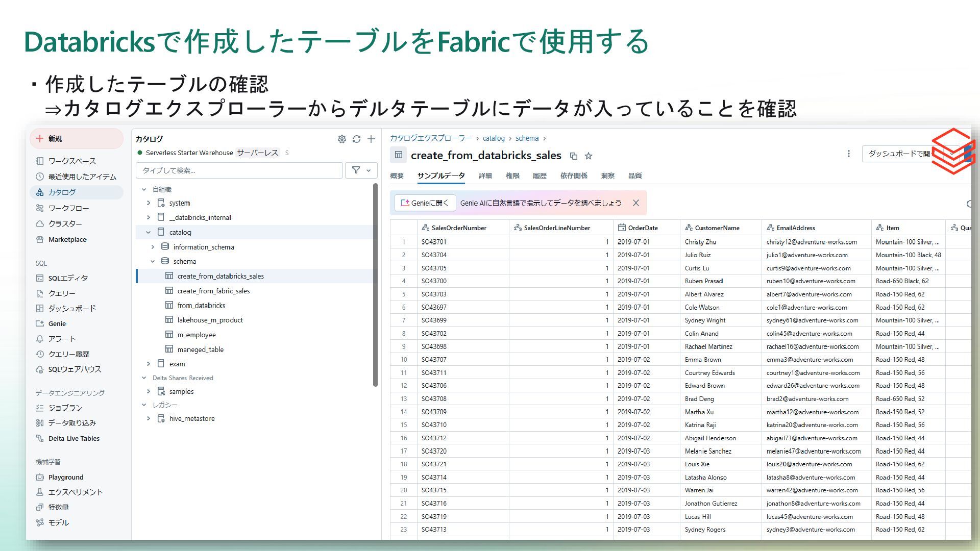Switch to the 権限 tab
The image size is (980, 551).
click(512, 176)
